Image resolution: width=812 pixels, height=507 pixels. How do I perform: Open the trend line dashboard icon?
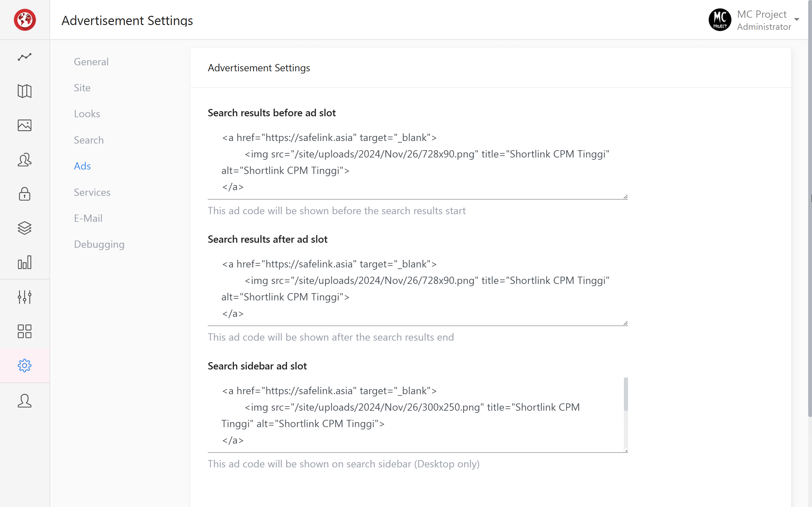tap(24, 57)
